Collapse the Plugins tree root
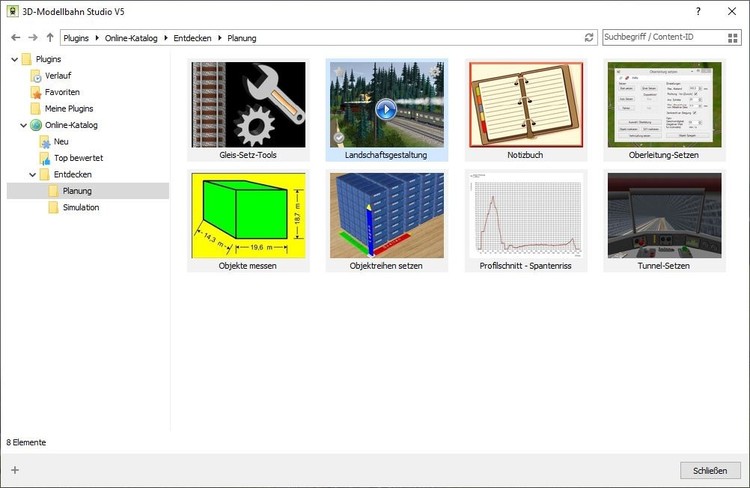This screenshot has width=750, height=488. click(x=15, y=59)
